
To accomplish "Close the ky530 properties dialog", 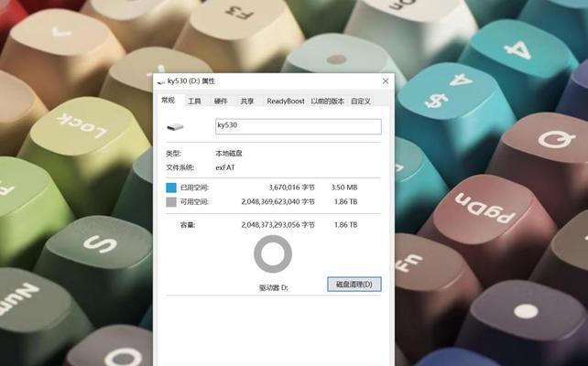I will (x=385, y=81).
